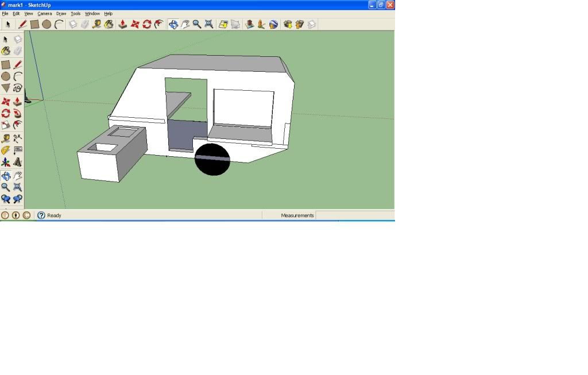Image resolution: width=588 pixels, height=375 pixels.
Task: Click the Next view camera icon
Action: coord(18,199)
